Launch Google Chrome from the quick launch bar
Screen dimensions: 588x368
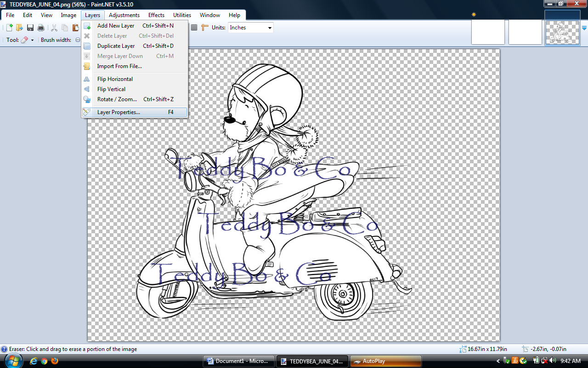click(44, 361)
